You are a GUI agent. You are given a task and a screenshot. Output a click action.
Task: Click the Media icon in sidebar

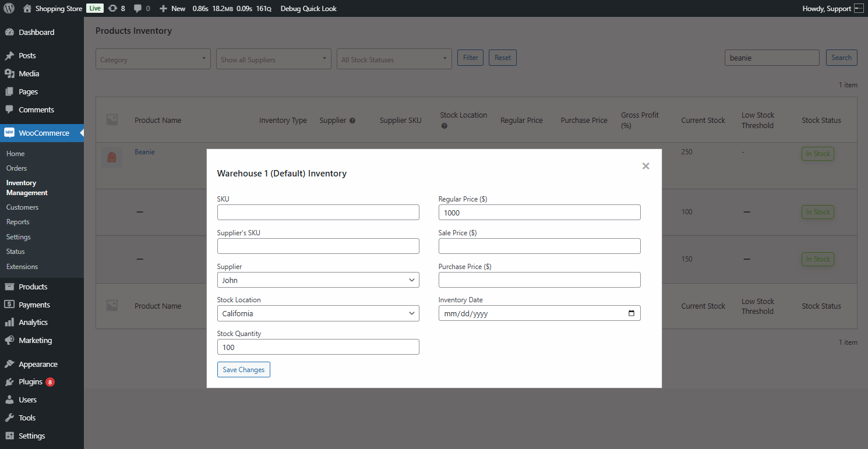coord(9,73)
